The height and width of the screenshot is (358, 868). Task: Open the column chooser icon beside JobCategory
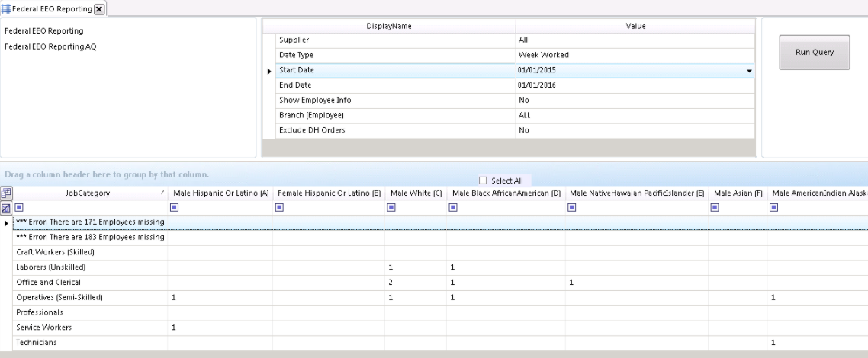pyautogui.click(x=6, y=193)
